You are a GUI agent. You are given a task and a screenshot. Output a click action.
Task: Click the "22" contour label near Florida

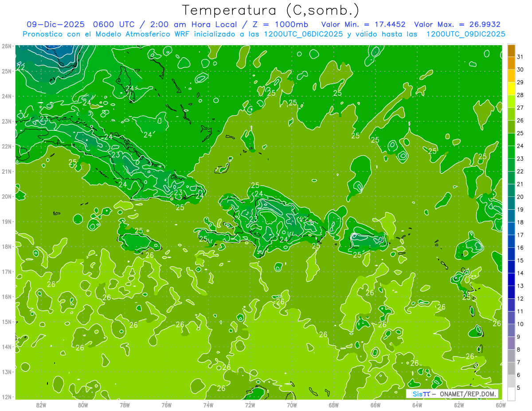pos(21,68)
